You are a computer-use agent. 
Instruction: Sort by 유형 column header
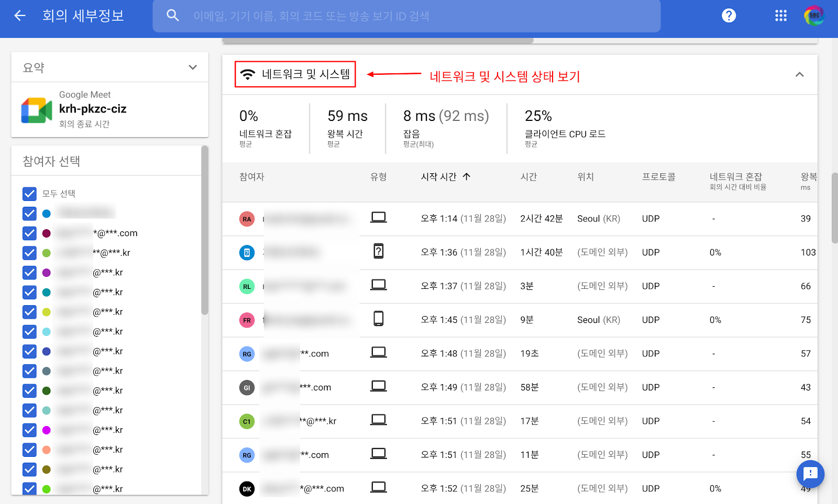[378, 177]
